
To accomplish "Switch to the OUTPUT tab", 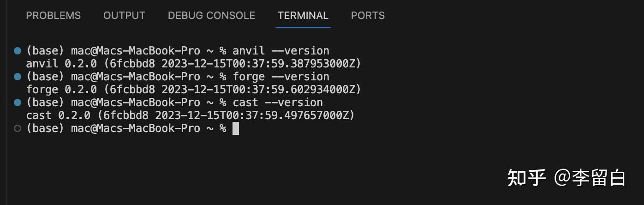I will [124, 16].
